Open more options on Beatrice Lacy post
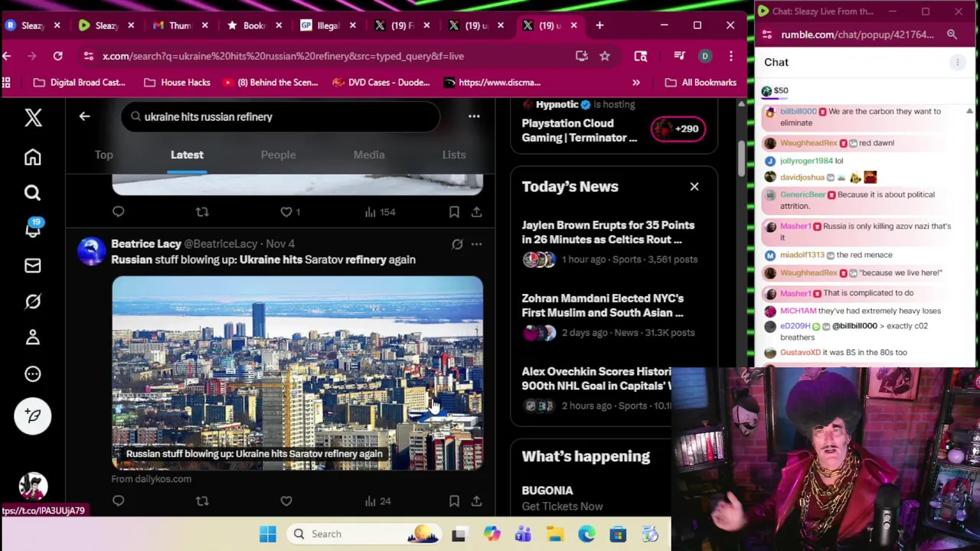 point(476,244)
